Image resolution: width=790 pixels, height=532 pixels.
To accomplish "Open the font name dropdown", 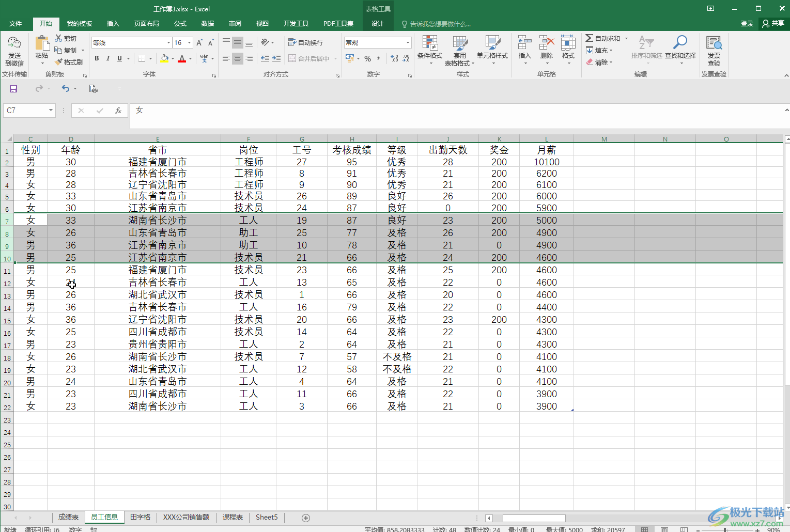I will [168, 42].
